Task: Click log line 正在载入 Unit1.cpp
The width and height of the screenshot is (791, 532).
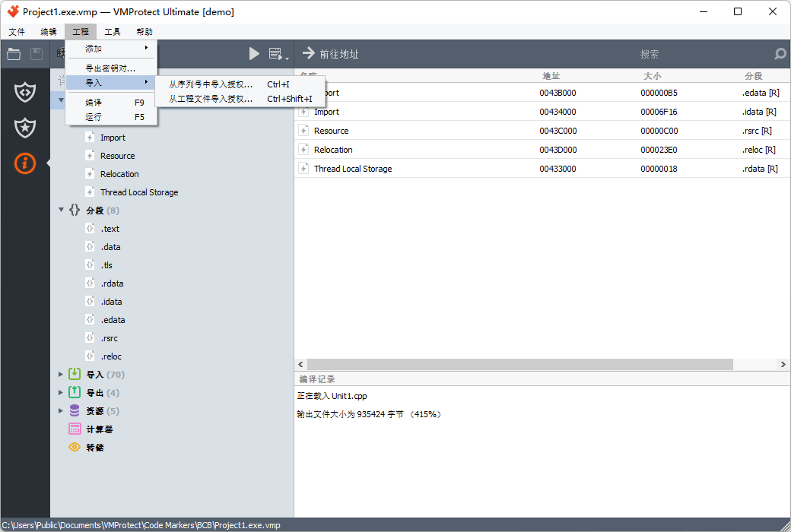Action: pyautogui.click(x=332, y=396)
